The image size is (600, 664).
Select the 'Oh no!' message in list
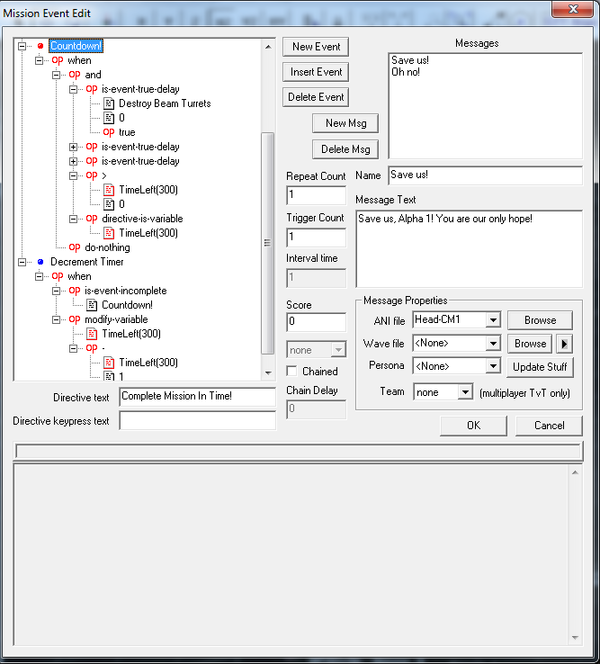coord(408,72)
